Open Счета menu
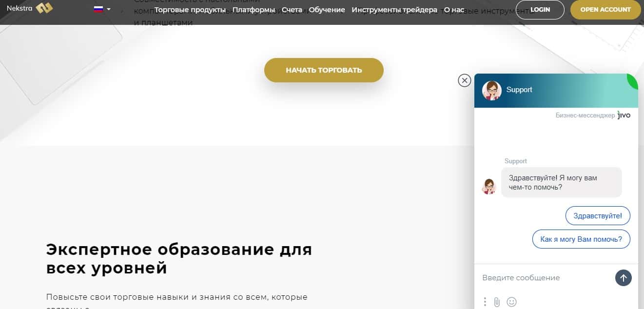This screenshot has height=309, width=644. tap(292, 9)
